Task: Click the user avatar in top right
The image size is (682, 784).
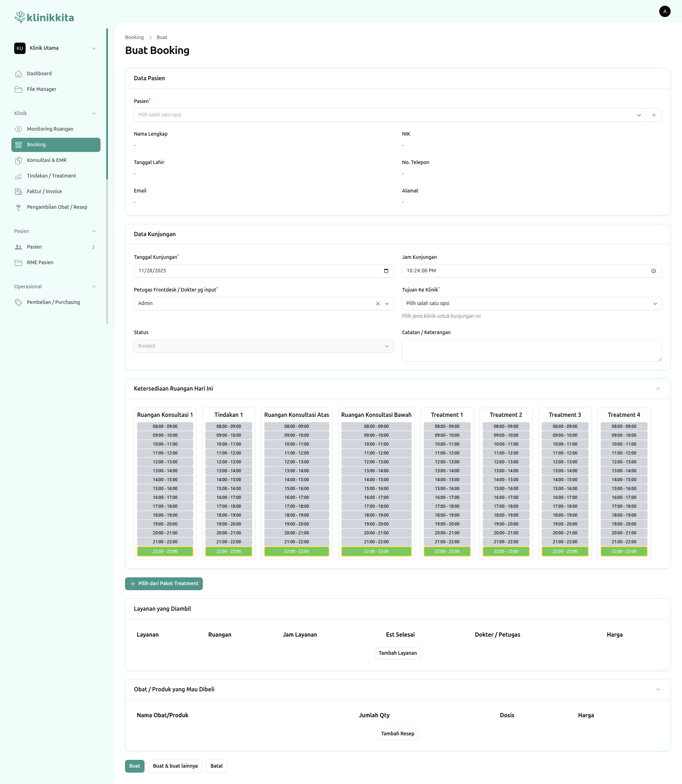Action: point(665,11)
